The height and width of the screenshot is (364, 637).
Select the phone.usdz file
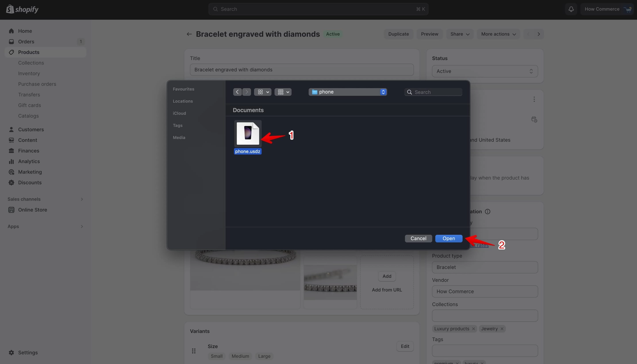point(248,137)
